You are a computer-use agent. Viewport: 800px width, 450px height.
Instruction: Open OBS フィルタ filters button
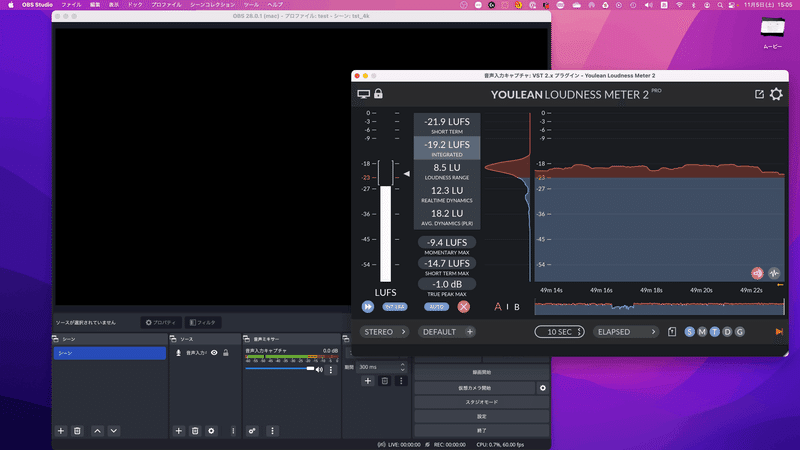(203, 322)
